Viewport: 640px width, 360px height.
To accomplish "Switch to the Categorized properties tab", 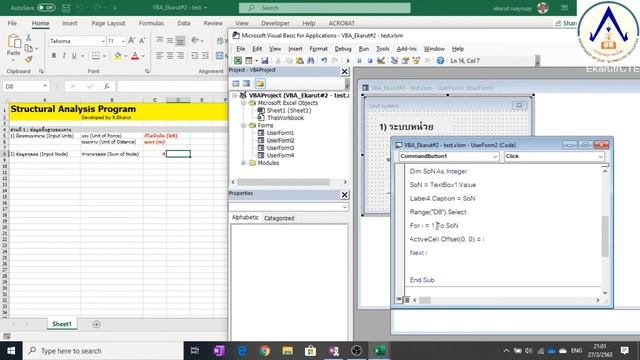I will (x=279, y=218).
